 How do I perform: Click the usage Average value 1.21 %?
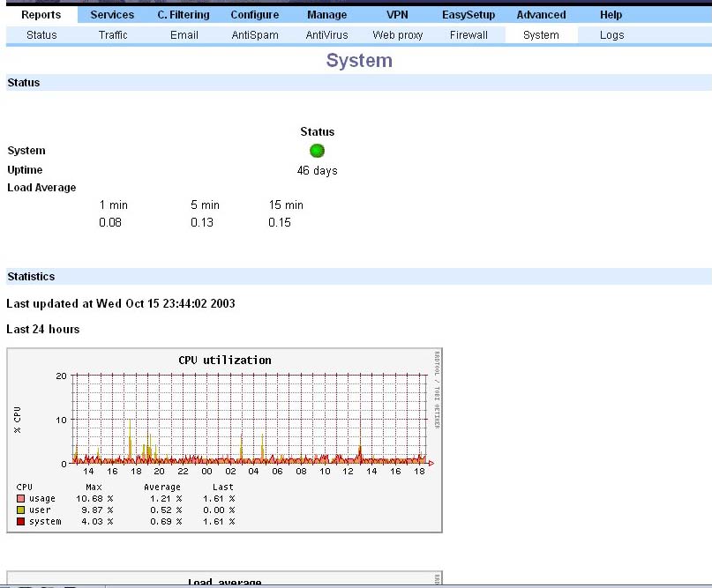(166, 499)
